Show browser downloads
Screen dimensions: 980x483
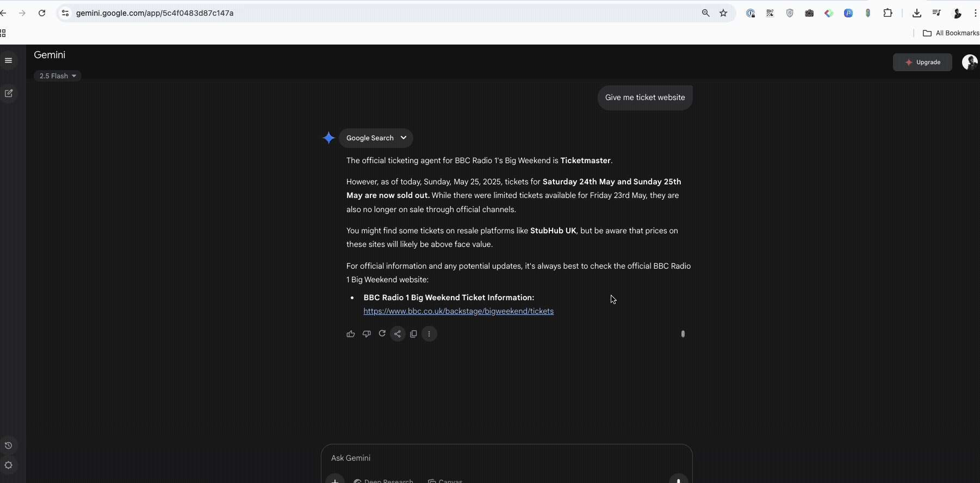coord(917,13)
